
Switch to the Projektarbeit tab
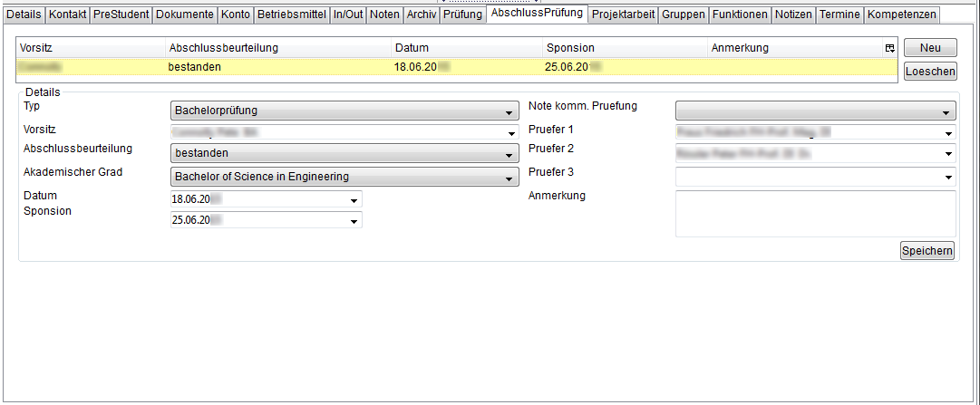(x=622, y=14)
